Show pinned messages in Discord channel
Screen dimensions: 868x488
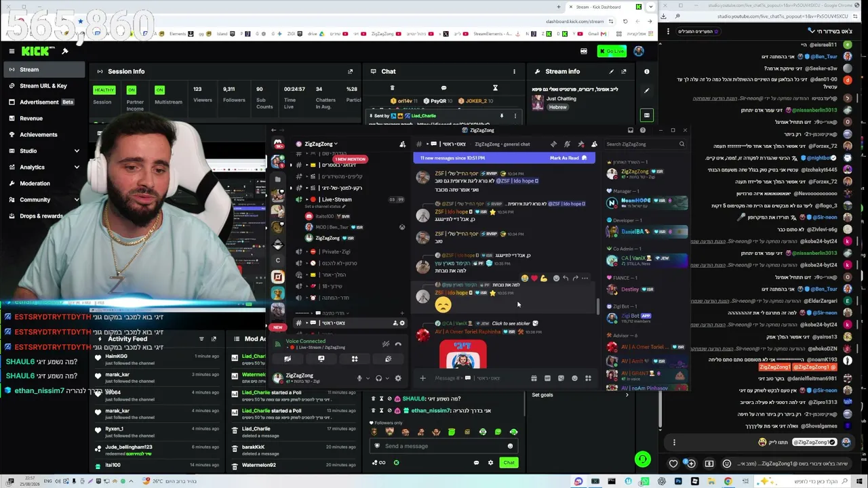click(580, 144)
